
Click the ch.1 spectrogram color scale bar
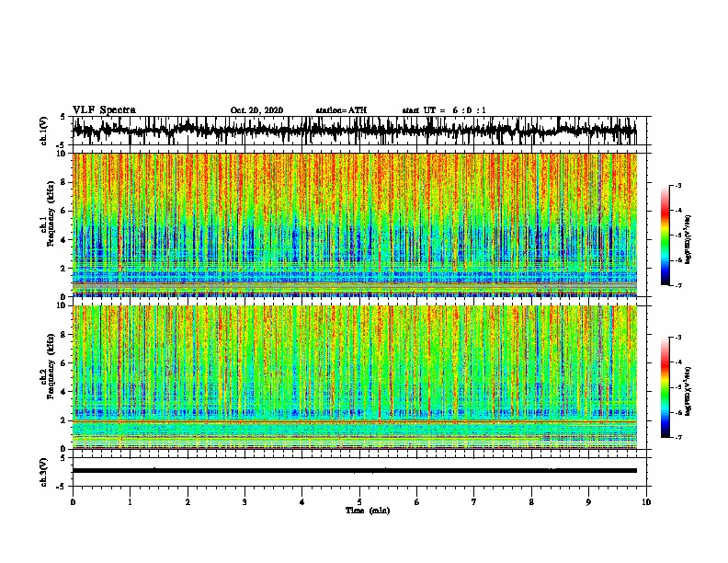tap(665, 236)
